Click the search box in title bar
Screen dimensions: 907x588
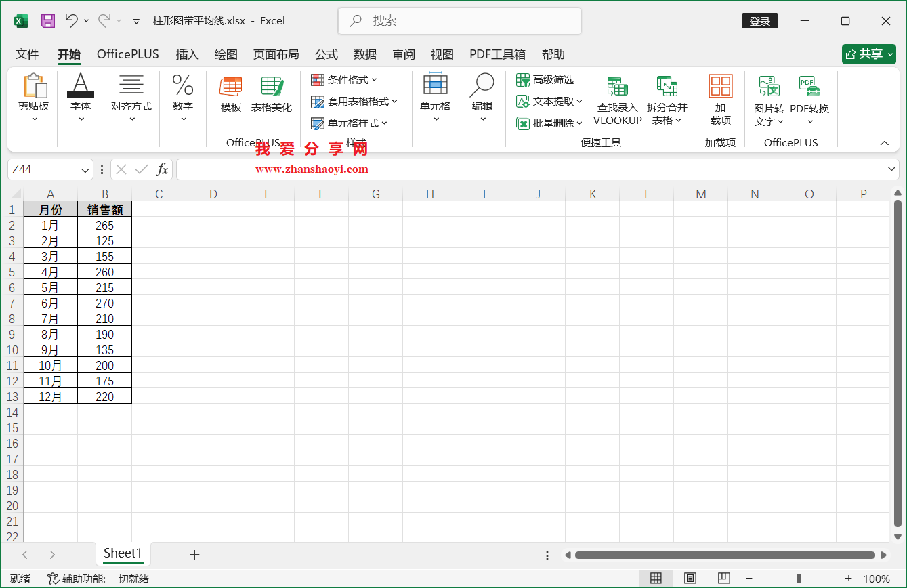coord(460,21)
